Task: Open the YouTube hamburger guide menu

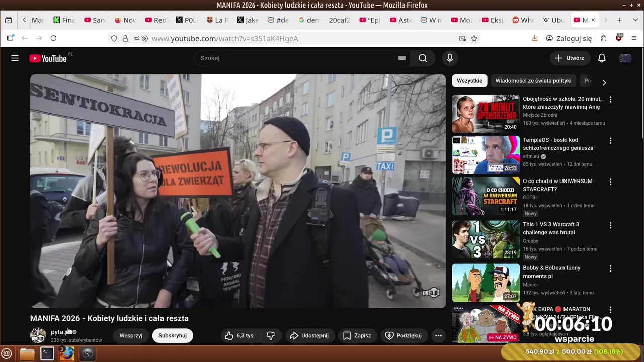Action: 15,58
